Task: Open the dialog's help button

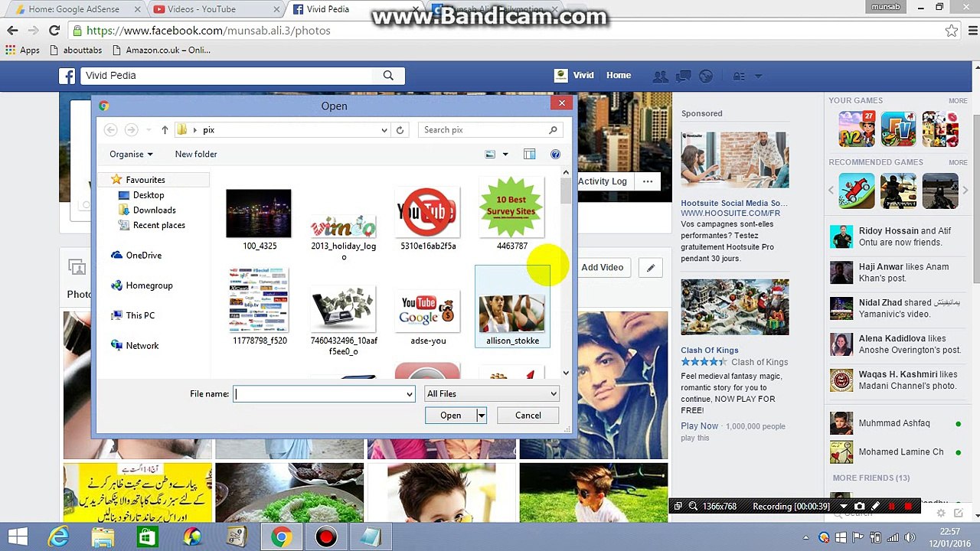Action: pyautogui.click(x=555, y=155)
